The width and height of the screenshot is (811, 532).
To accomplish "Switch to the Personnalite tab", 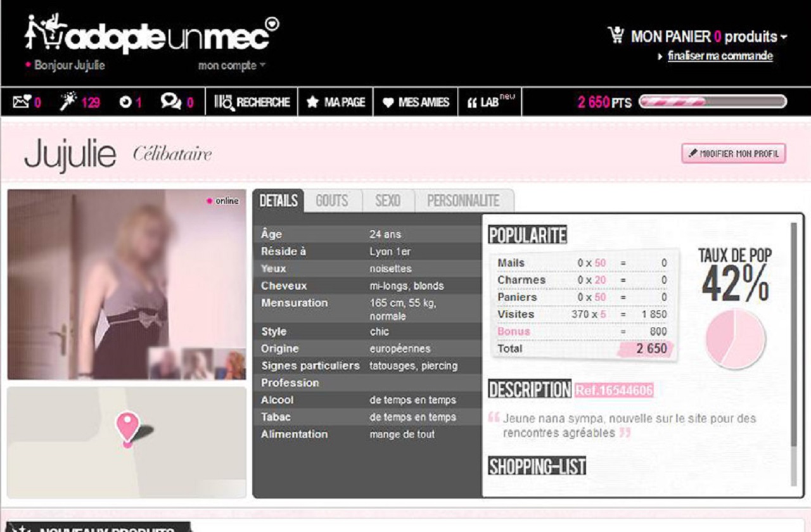I will (x=463, y=201).
